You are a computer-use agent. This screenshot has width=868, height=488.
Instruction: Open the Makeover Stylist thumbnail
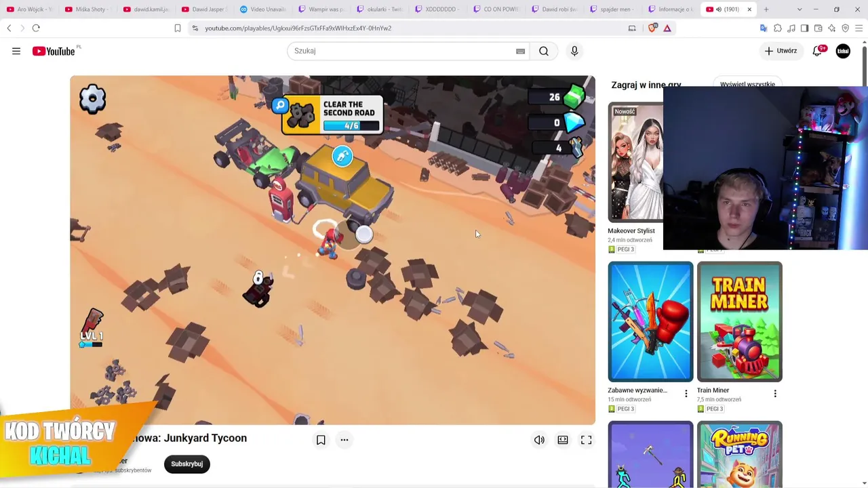(635, 163)
